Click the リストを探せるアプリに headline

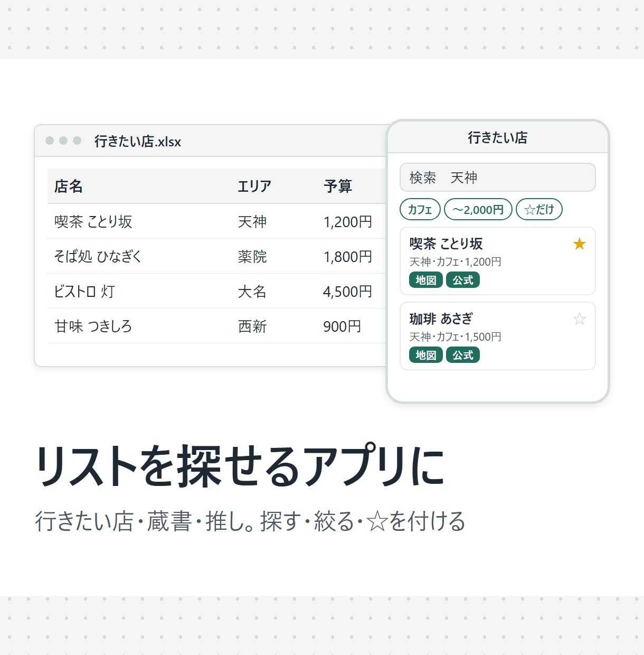241,465
